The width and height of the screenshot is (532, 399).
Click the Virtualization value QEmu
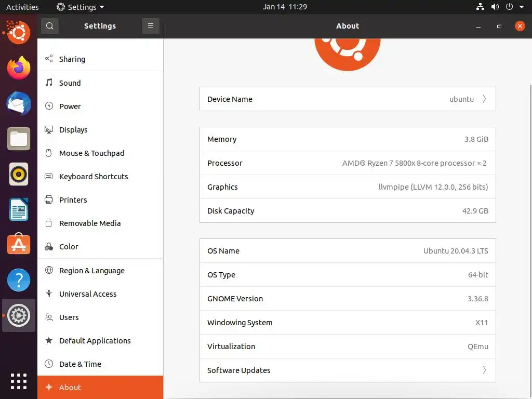(x=478, y=347)
